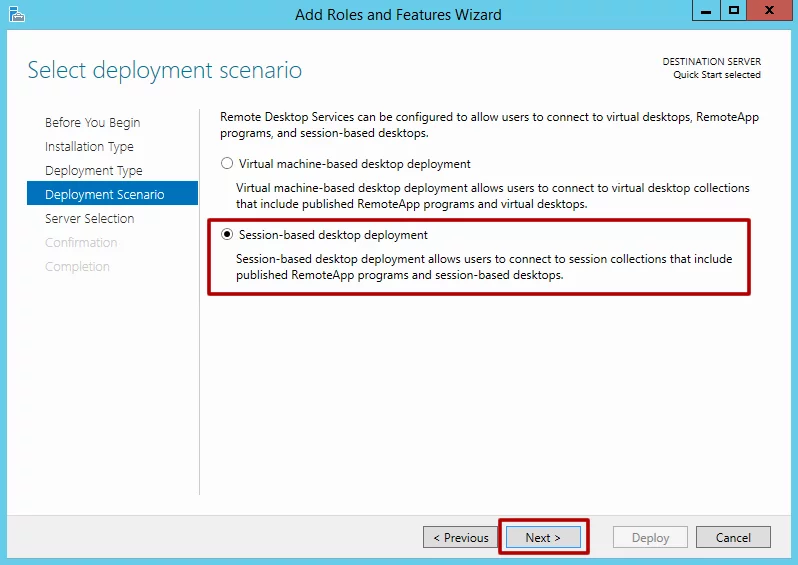The image size is (798, 565).
Task: Select the Deployment Scenario step
Action: pyautogui.click(x=104, y=195)
